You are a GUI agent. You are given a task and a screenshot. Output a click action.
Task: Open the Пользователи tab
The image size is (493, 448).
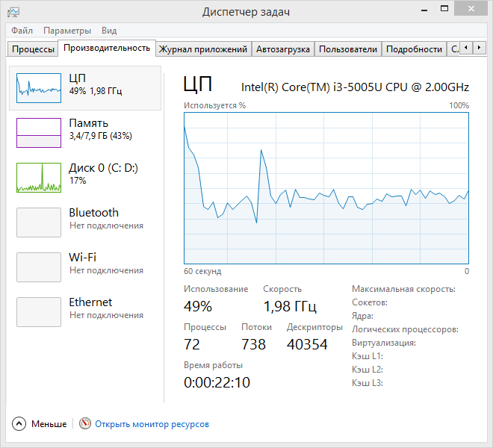point(347,49)
